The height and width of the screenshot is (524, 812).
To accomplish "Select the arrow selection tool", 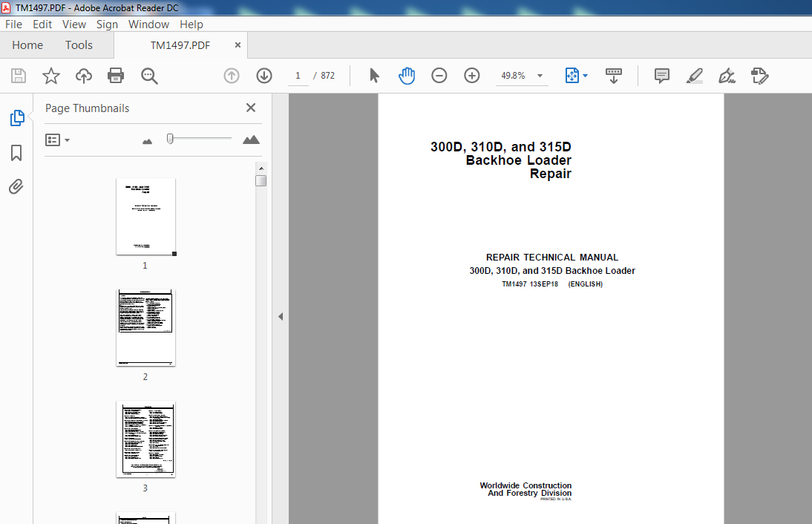I will pyautogui.click(x=374, y=76).
